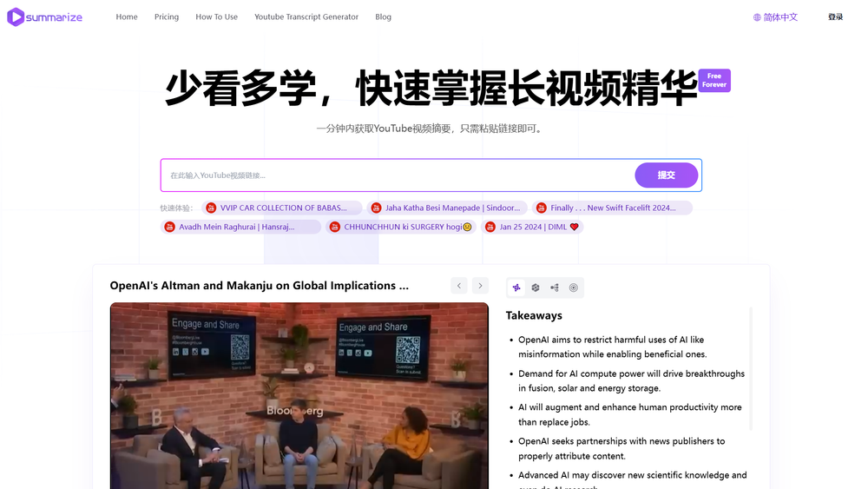868x489 pixels.
Task: Open How To Use page
Action: click(x=216, y=17)
